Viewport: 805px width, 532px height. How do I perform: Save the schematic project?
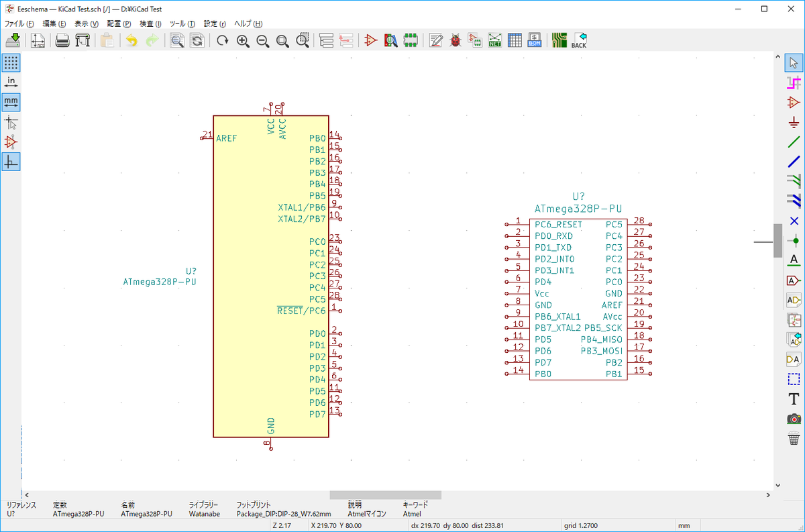point(13,40)
